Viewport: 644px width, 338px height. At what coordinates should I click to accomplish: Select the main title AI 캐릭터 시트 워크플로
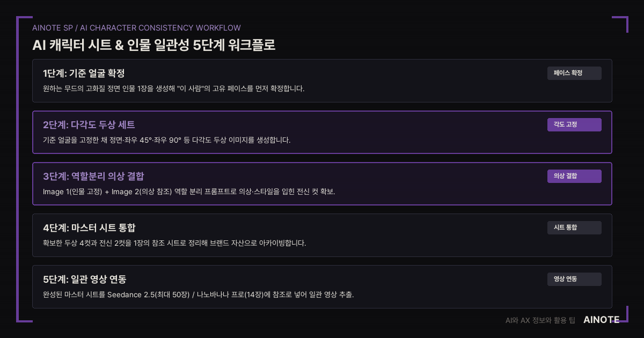(154, 45)
